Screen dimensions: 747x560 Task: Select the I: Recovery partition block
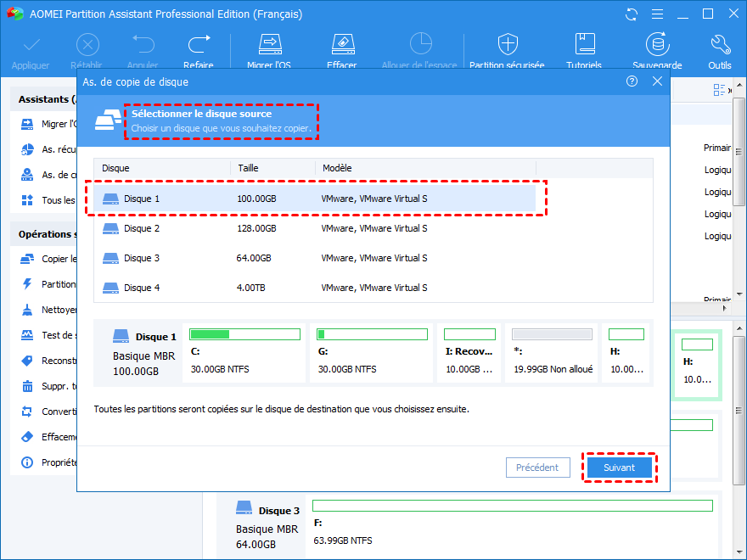click(x=469, y=353)
